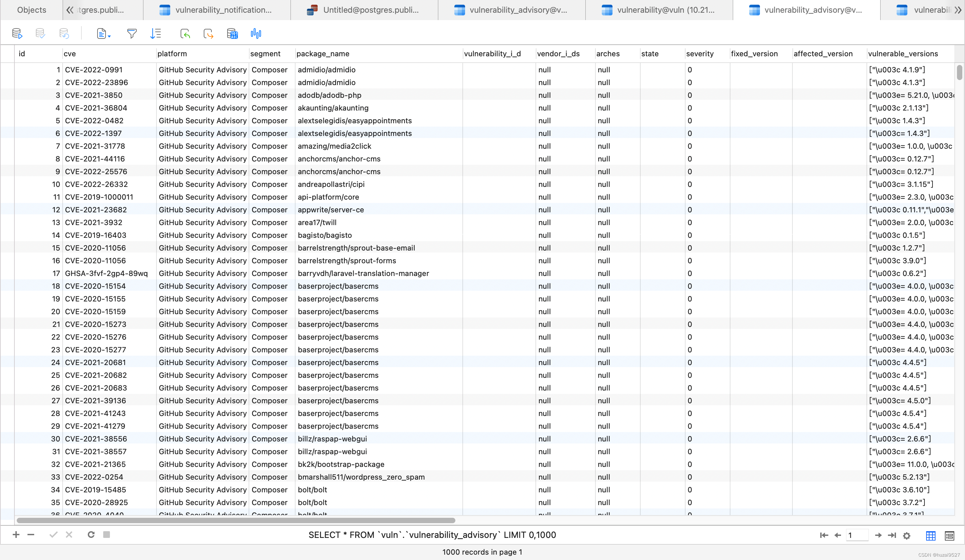The width and height of the screenshot is (965, 560).
Task: Click the page number input field
Action: point(857,535)
